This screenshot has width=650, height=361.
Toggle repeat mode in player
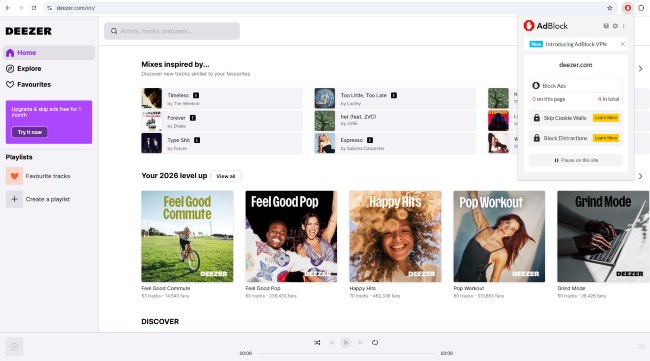point(375,342)
